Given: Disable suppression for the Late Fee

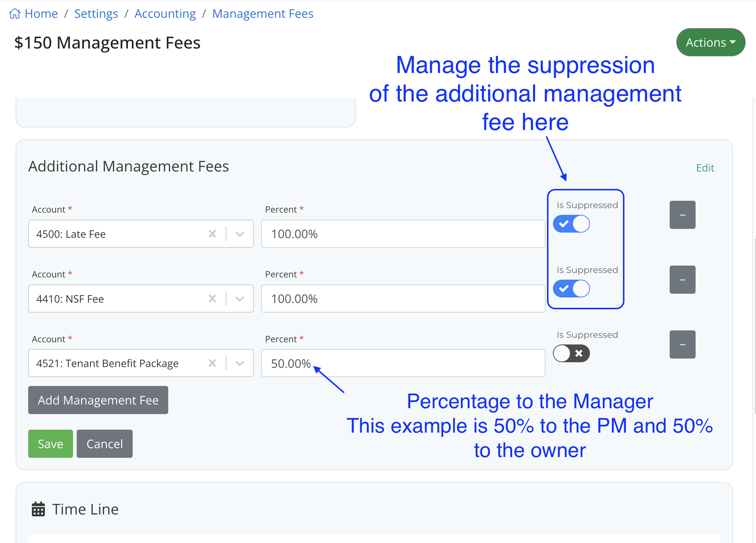Looking at the screenshot, I should [571, 224].
